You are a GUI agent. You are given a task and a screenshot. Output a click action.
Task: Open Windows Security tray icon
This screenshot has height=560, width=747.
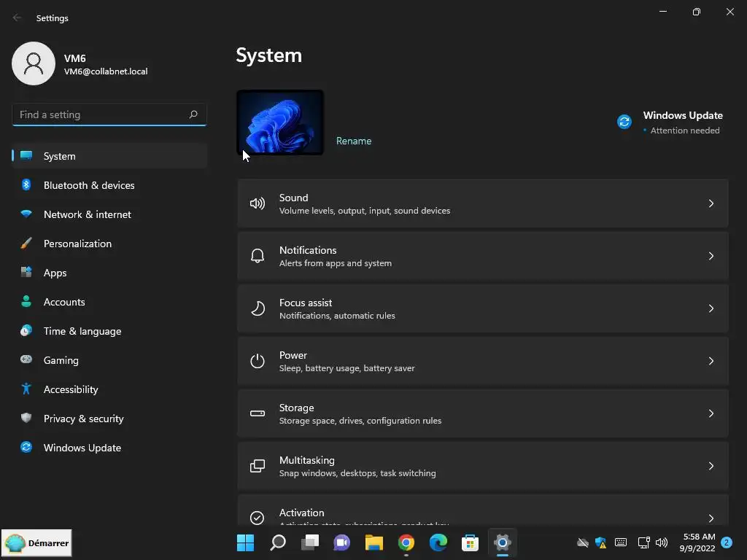click(x=601, y=542)
